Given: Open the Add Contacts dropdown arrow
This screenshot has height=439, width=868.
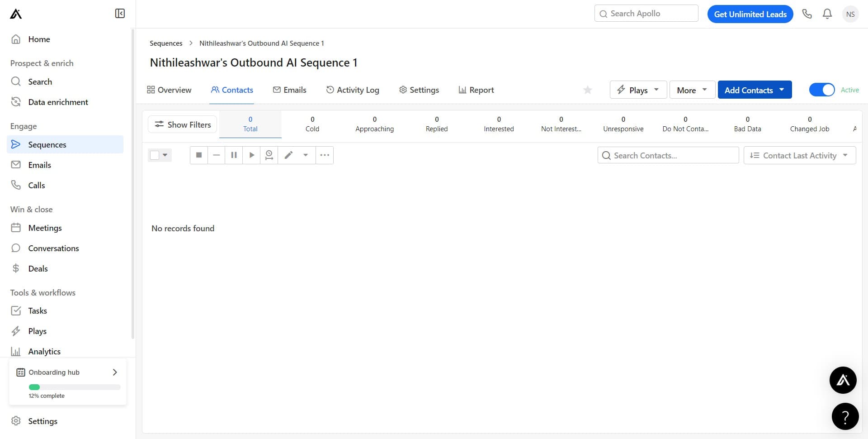Looking at the screenshot, I should [783, 90].
